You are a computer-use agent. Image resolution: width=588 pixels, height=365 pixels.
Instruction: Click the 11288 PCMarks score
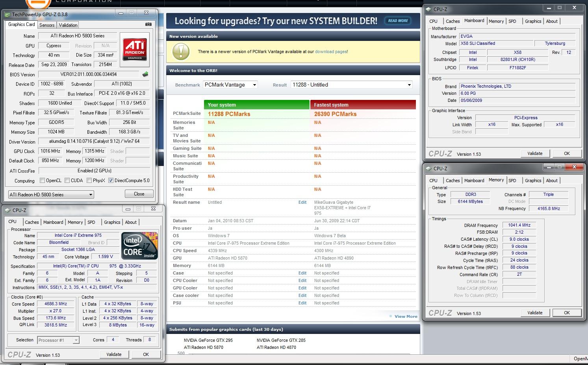point(229,114)
